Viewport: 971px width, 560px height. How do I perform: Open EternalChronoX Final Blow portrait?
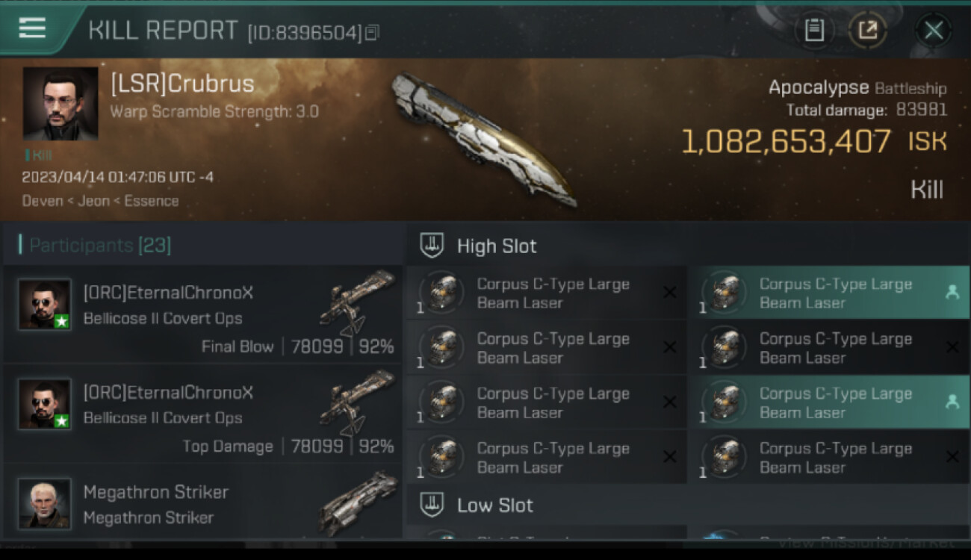coord(45,305)
